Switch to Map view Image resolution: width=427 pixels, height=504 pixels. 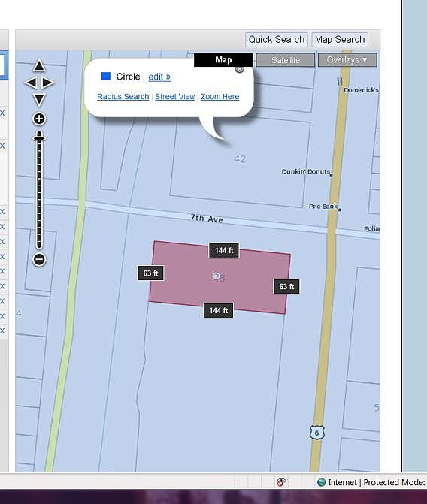(223, 60)
